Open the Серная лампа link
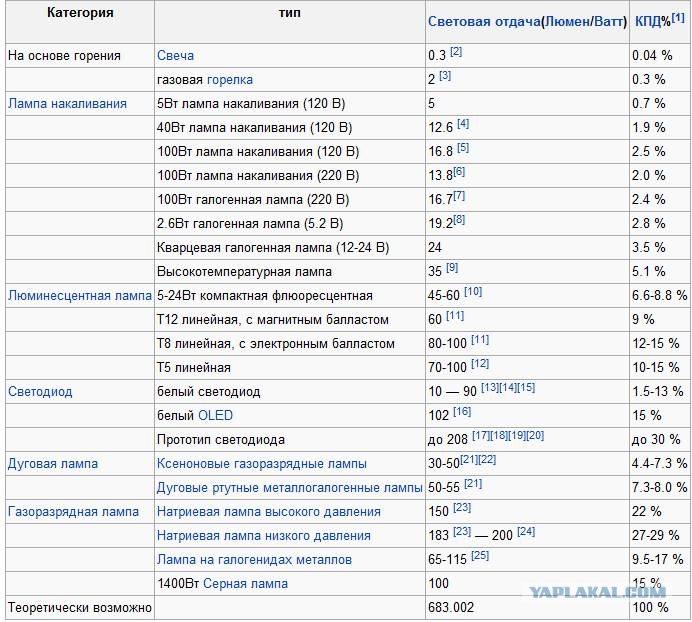Image resolution: width=692 pixels, height=622 pixels. click(x=245, y=584)
